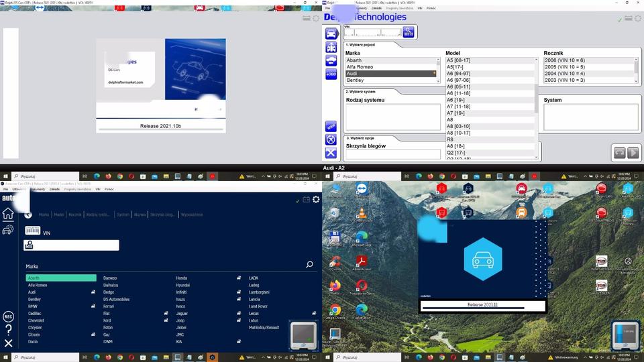Click the flight recorder icon in Delphi sidebar
Viewport: 644px width, 362px height.
[331, 139]
